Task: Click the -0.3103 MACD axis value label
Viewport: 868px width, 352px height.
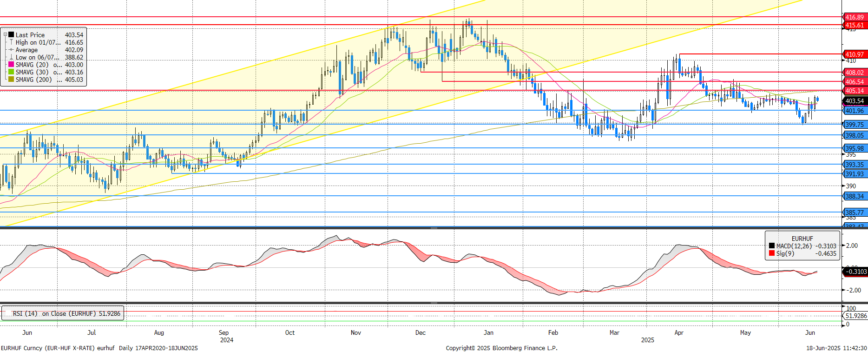Action: (x=855, y=272)
